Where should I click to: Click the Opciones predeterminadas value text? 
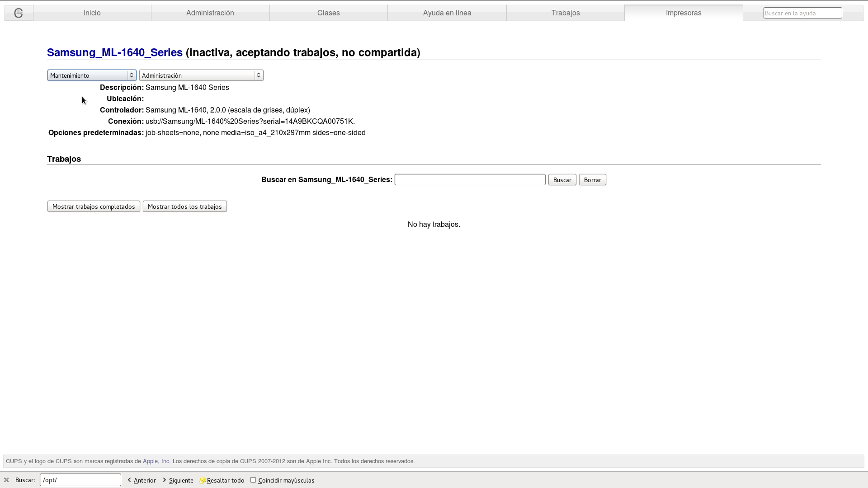point(255,133)
